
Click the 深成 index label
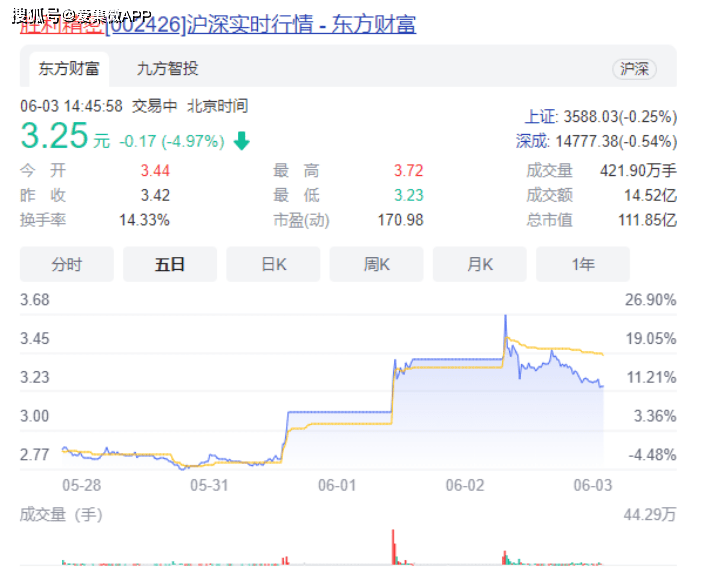pos(532,141)
